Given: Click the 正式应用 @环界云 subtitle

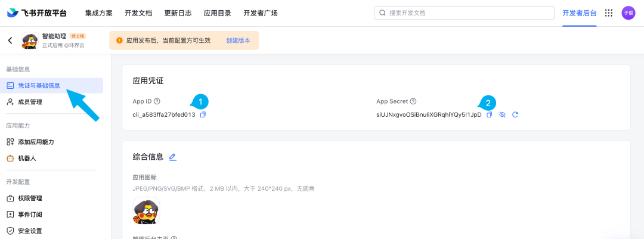Looking at the screenshot, I should (x=63, y=45).
